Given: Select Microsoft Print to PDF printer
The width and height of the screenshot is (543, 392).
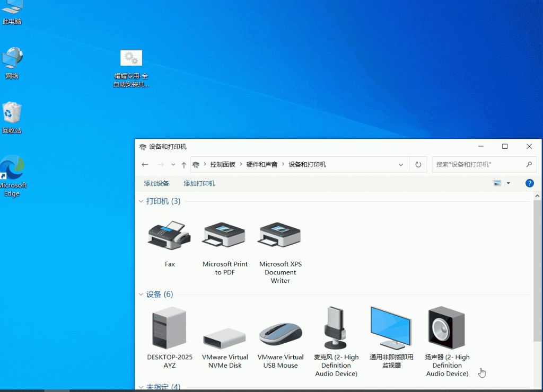Looking at the screenshot, I should [225, 235].
